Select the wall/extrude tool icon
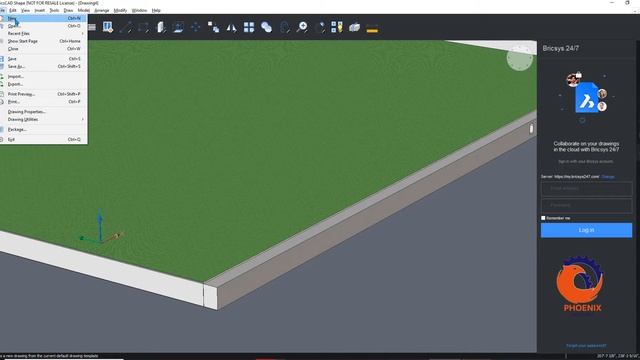 (161, 27)
